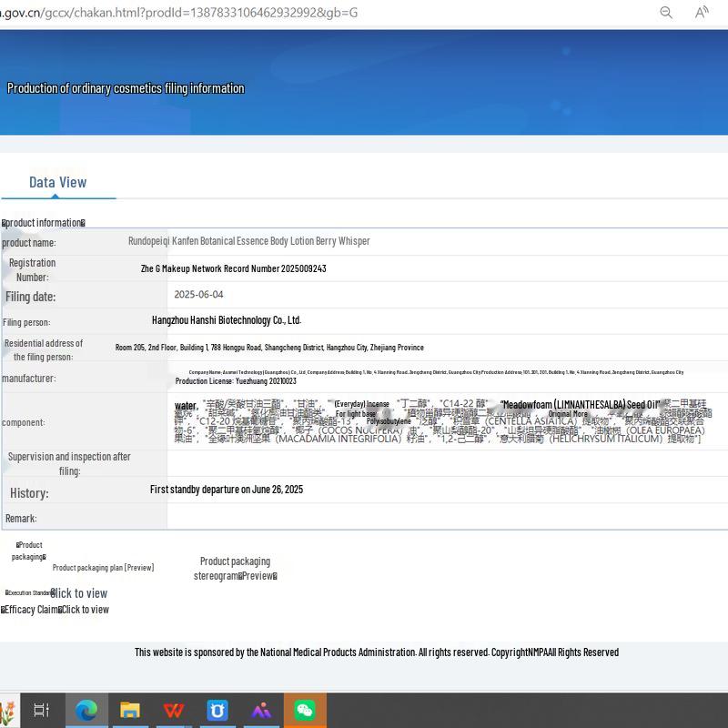Open the blue square app on the taskbar
Viewport: 728px width, 728px height.
pyautogui.click(x=217, y=710)
